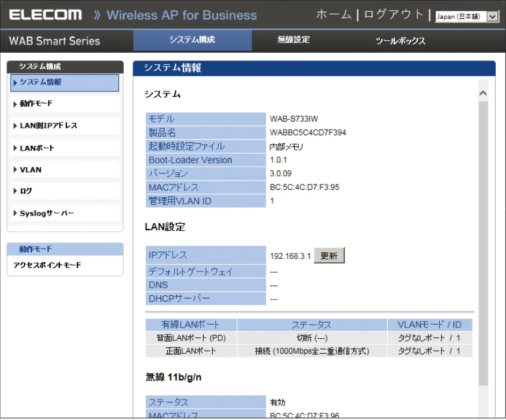Switch to the 無線設定 tab
Viewport: 506px width, 420px height.
click(x=294, y=40)
